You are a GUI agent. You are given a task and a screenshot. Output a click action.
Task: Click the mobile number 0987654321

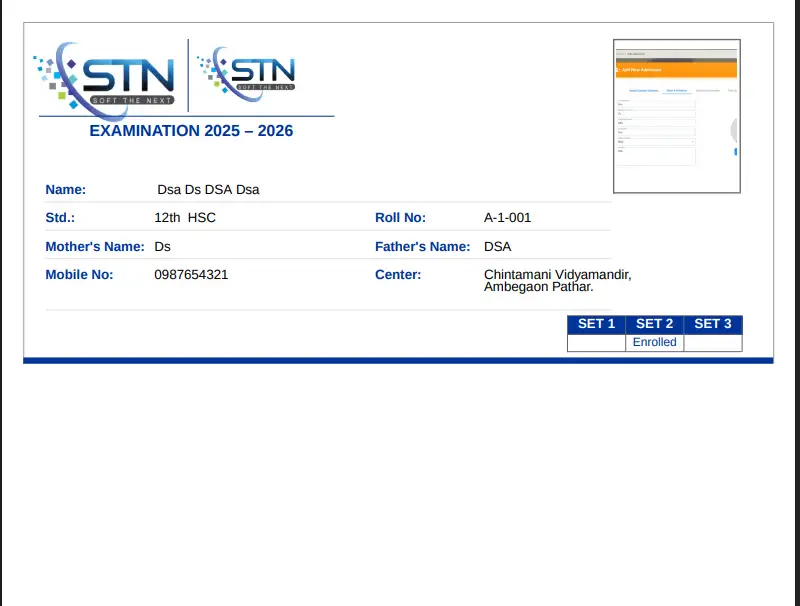click(x=191, y=274)
